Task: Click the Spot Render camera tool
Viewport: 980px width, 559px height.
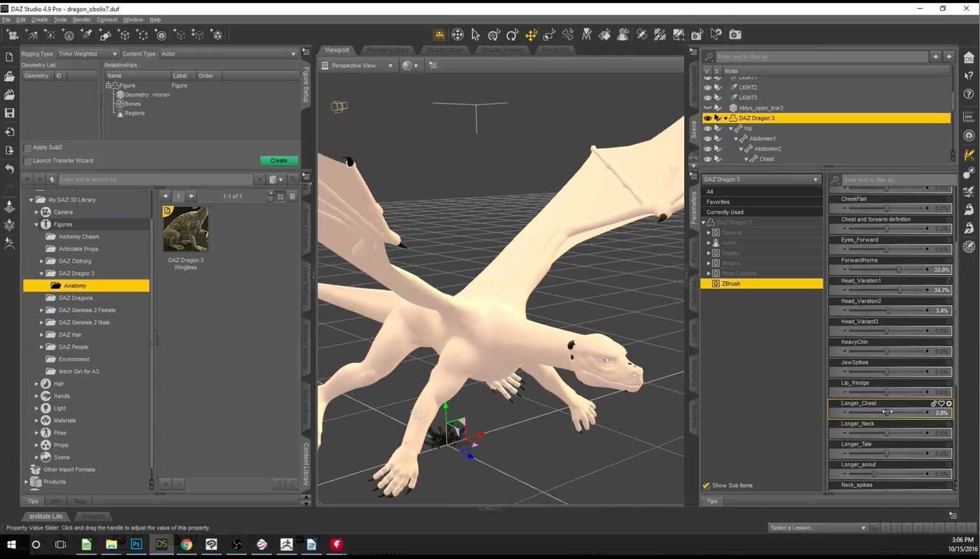Action: click(x=697, y=34)
